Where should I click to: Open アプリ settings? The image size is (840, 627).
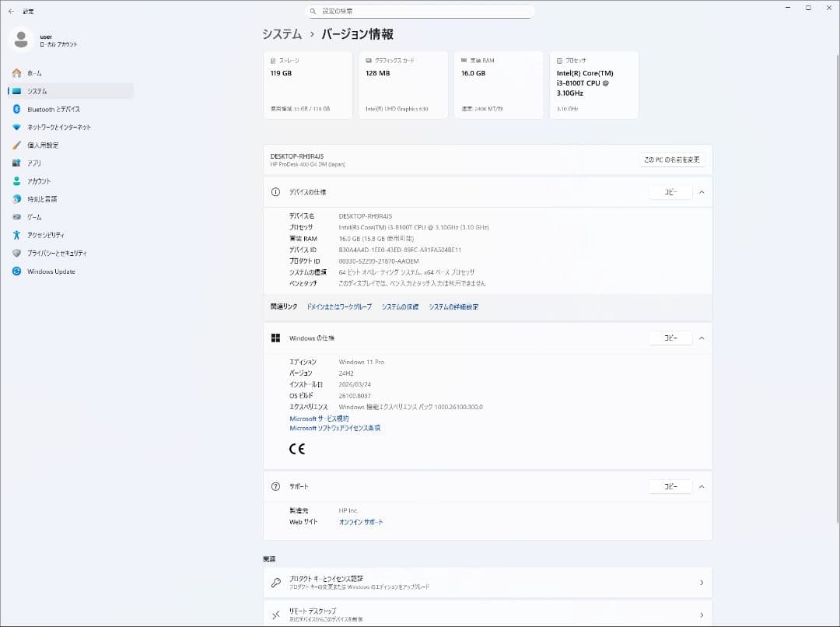point(71,163)
